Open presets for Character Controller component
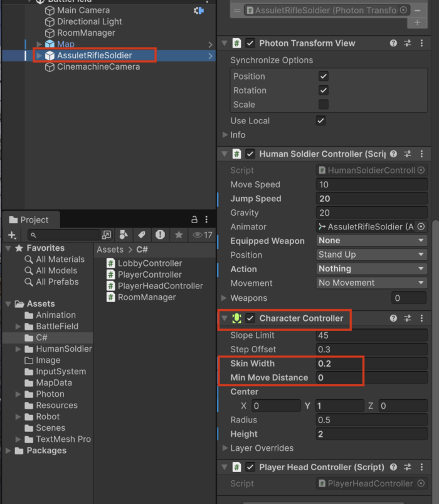Viewport: 439px width, 504px height. (x=408, y=318)
